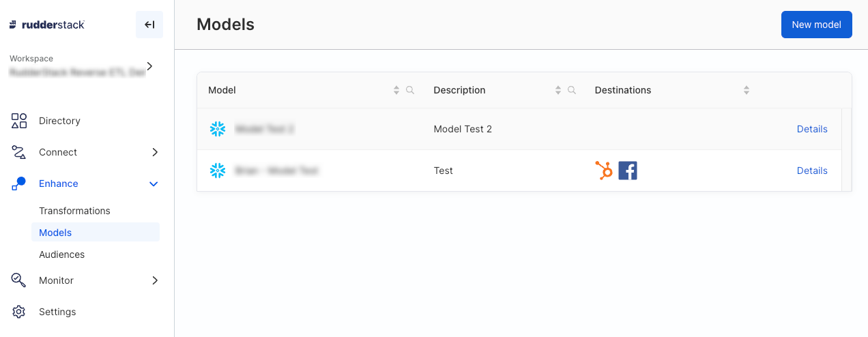The image size is (868, 337).
Task: Open the Workspace switcher chevron
Action: click(150, 66)
